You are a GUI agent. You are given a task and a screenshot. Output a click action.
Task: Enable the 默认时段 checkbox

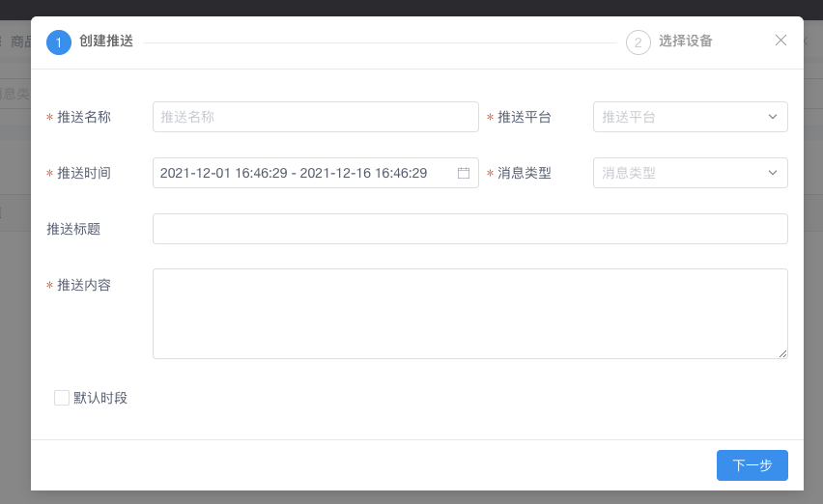[x=62, y=398]
